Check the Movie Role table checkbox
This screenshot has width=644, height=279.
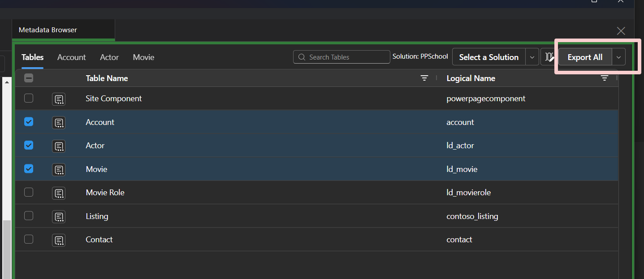28,192
